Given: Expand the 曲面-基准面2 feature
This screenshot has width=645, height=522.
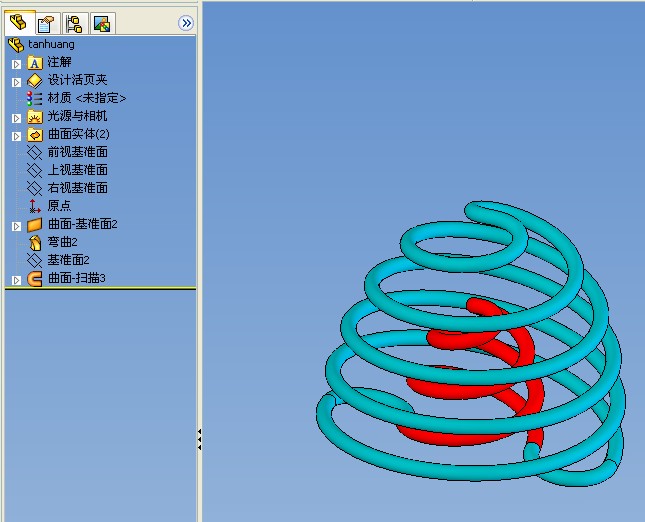Looking at the screenshot, I should pos(16,226).
